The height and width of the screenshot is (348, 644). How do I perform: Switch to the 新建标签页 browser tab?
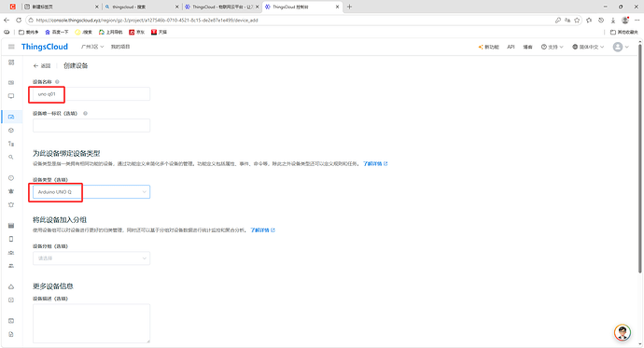pyautogui.click(x=61, y=7)
